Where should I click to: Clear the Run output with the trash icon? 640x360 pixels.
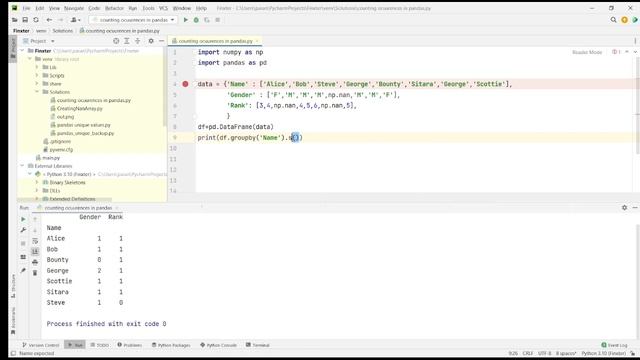coord(35,273)
